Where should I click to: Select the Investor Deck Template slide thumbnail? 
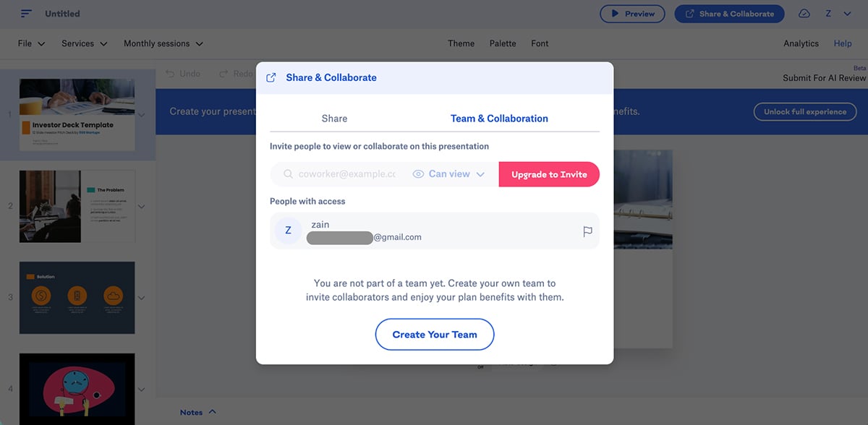(77, 116)
